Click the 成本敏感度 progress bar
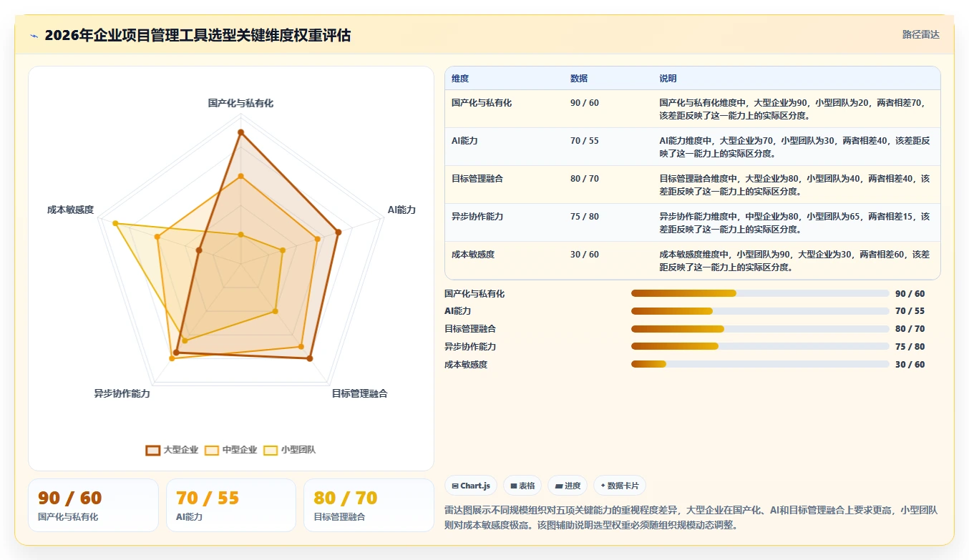969x560 pixels. point(760,364)
